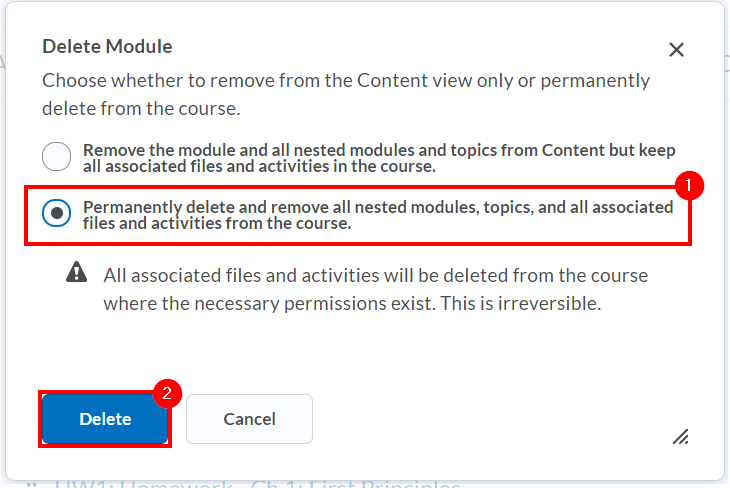Viewport: 730px width, 488px height.
Task: Click the red badge numbered 1
Action: tap(689, 185)
